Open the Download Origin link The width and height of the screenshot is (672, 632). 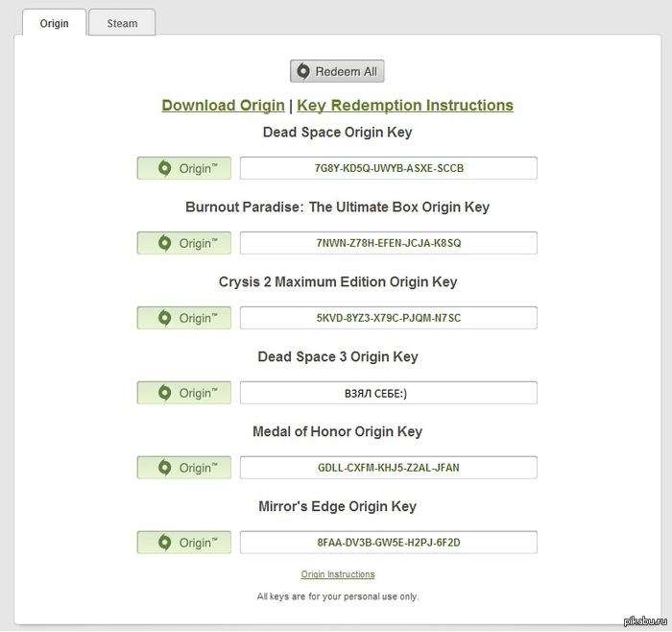point(223,106)
